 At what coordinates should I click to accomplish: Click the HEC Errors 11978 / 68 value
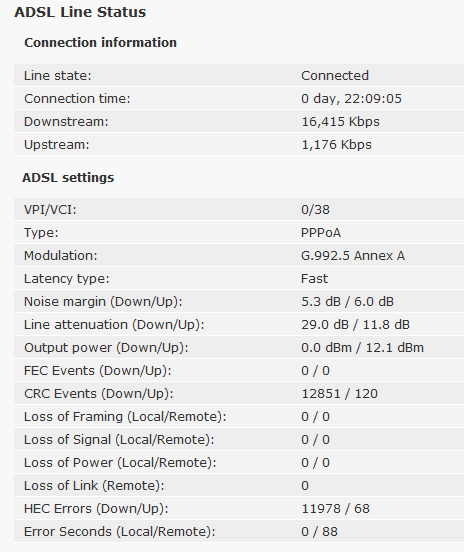point(336,509)
